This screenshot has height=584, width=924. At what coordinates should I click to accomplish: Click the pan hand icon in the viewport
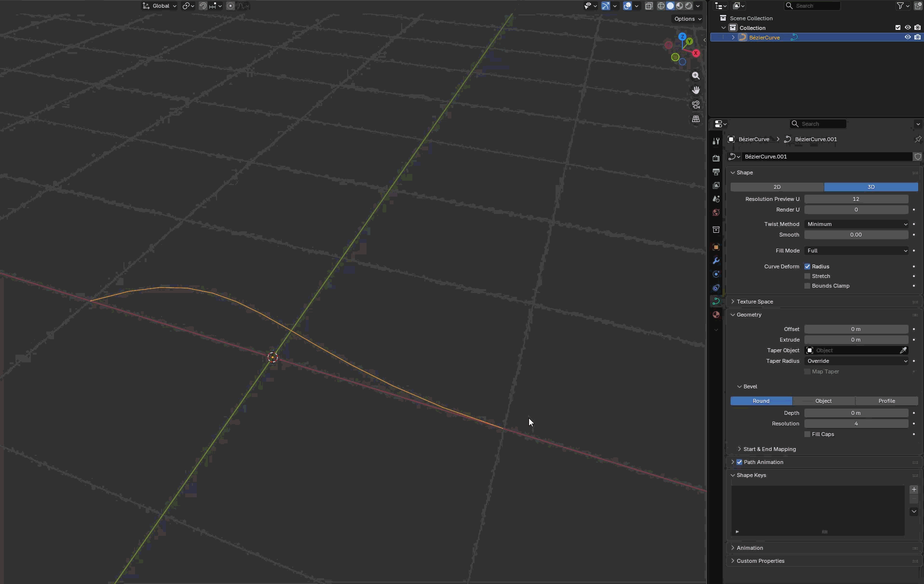coord(696,90)
